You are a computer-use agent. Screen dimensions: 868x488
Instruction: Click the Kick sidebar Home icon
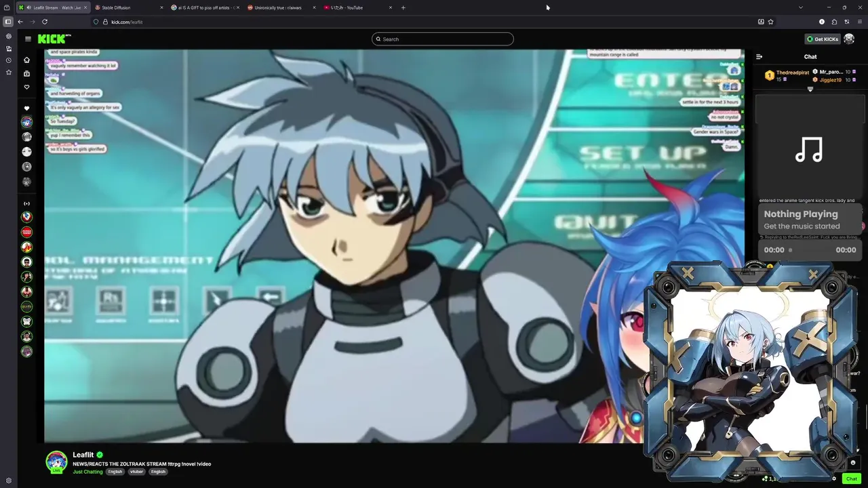pos(27,60)
